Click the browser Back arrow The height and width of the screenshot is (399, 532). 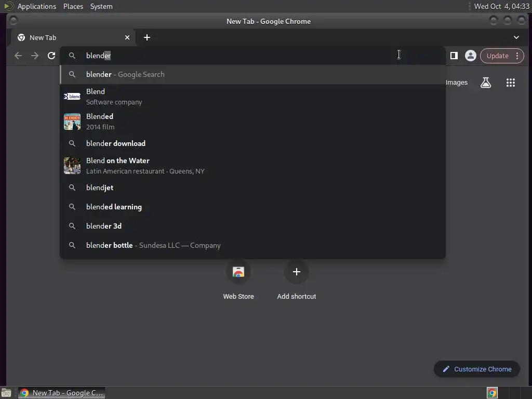(x=18, y=56)
